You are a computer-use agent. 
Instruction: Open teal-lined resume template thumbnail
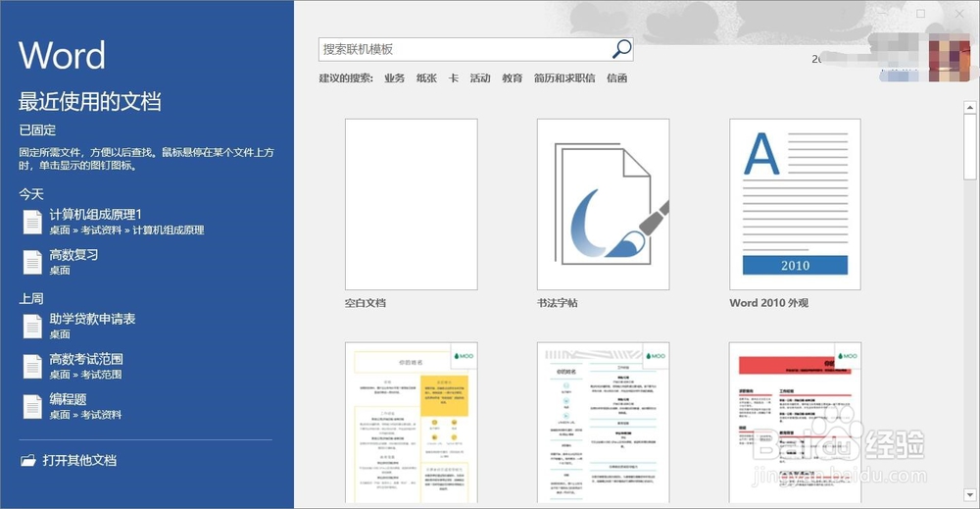point(603,422)
